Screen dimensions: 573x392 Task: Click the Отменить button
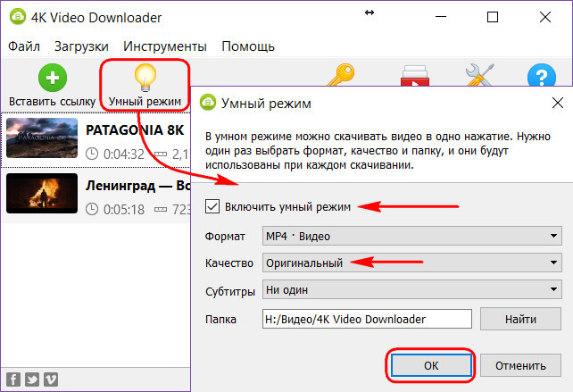click(520, 365)
